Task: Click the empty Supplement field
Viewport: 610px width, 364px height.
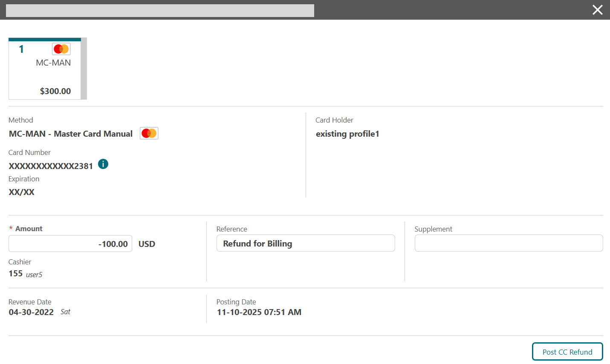Action: [x=508, y=243]
